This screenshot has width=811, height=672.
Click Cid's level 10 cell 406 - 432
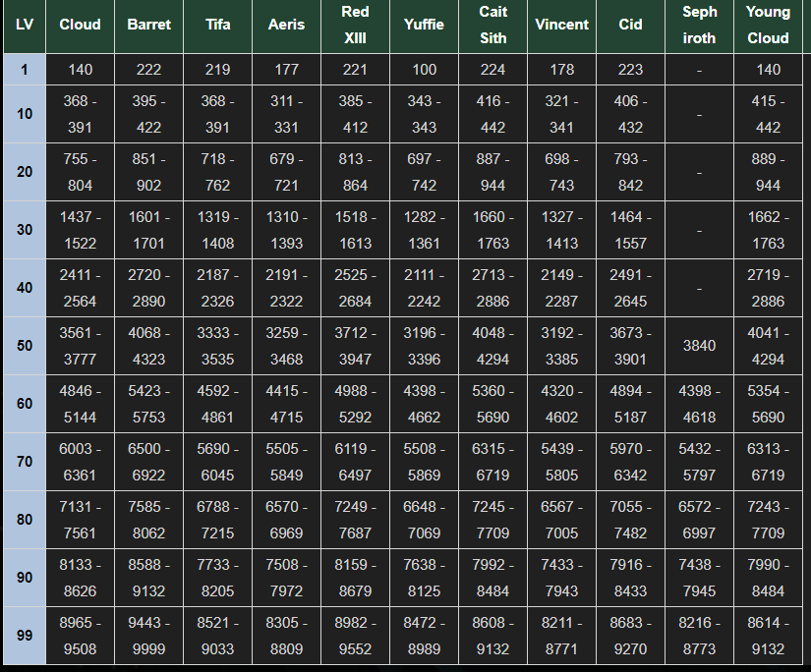[x=630, y=114]
